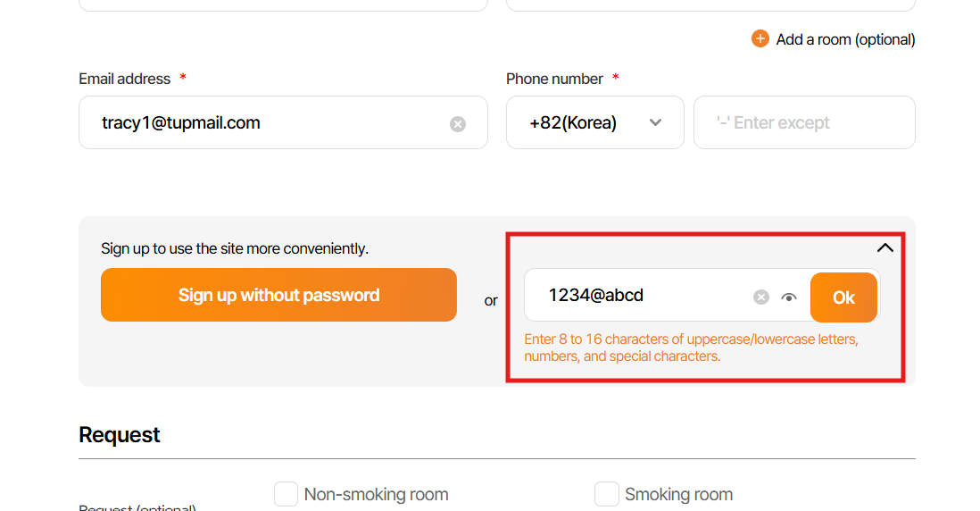Click the "Non-smoking room" label text

pos(376,494)
